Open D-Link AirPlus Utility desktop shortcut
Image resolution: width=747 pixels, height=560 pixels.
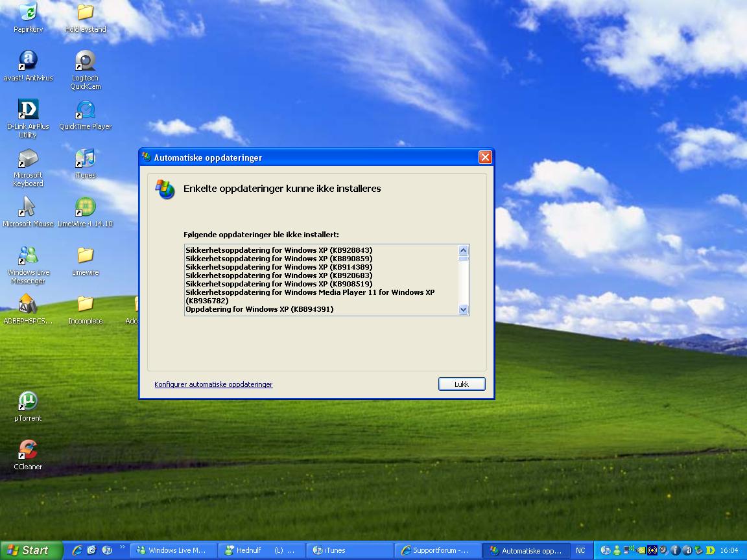pos(28,119)
